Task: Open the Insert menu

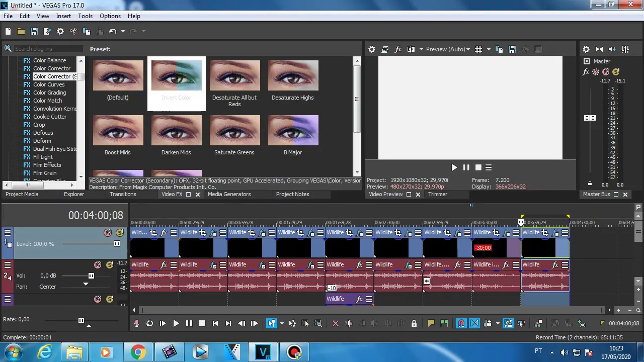Action: (63, 16)
